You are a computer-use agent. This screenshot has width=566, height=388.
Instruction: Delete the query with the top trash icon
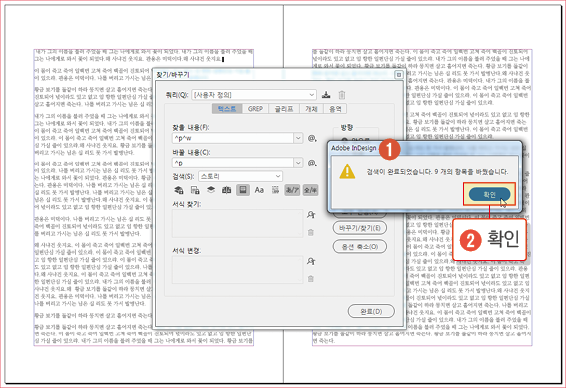point(341,95)
